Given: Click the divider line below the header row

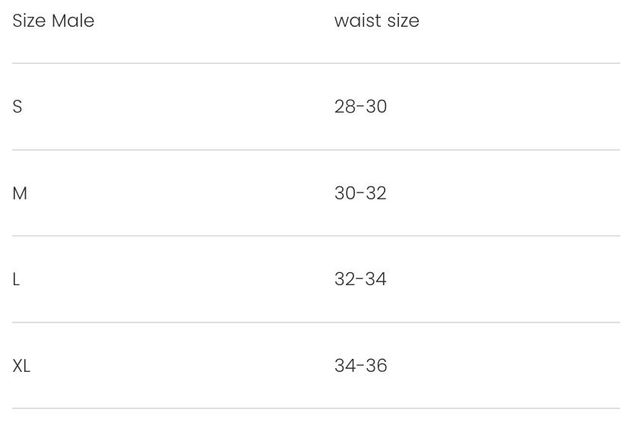Looking at the screenshot, I should point(316,64).
